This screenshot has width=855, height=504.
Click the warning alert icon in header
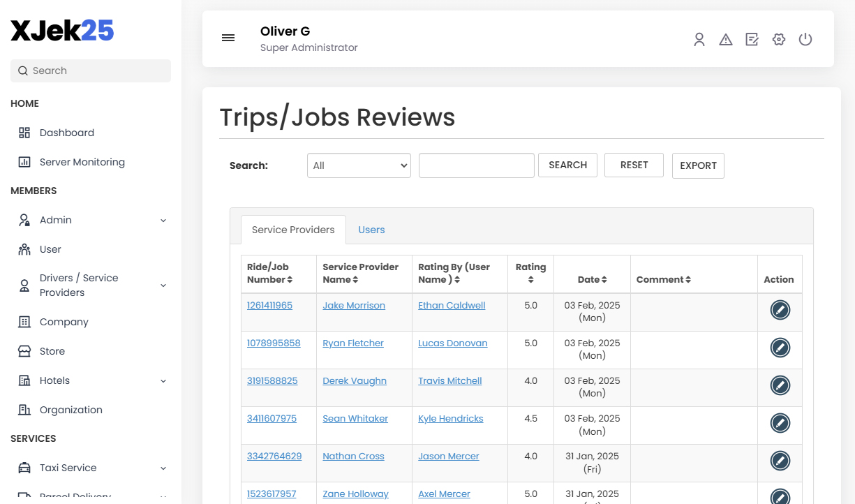click(726, 39)
